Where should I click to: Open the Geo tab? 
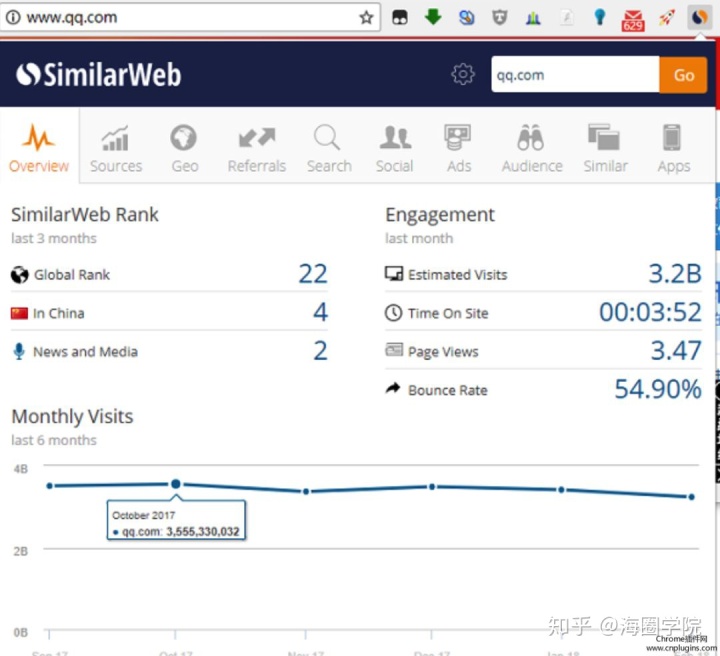(185, 148)
